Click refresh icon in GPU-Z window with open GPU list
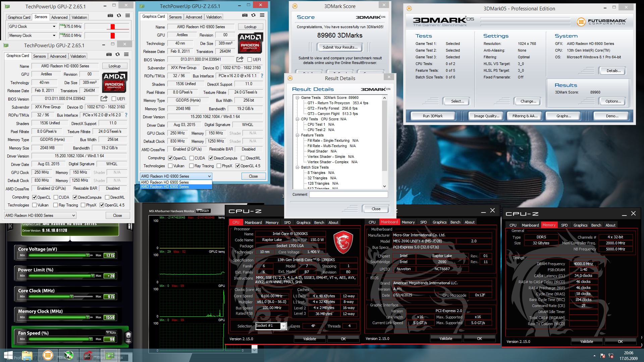Viewport: 644px width, 362px height. 253,15
